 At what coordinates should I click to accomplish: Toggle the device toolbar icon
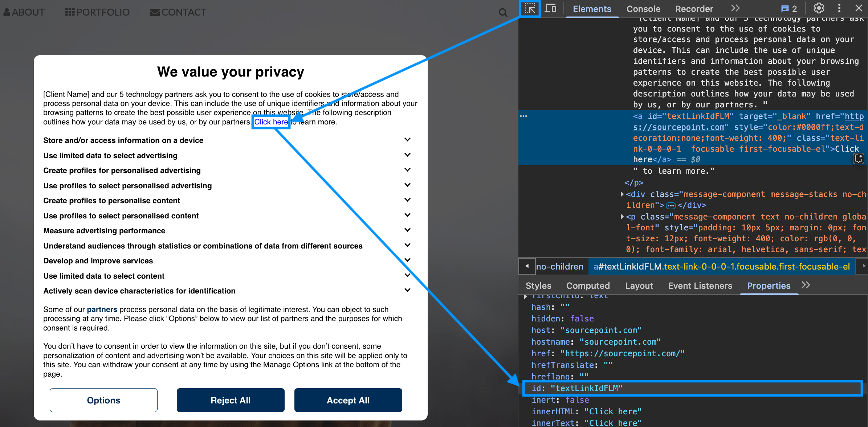[x=551, y=8]
